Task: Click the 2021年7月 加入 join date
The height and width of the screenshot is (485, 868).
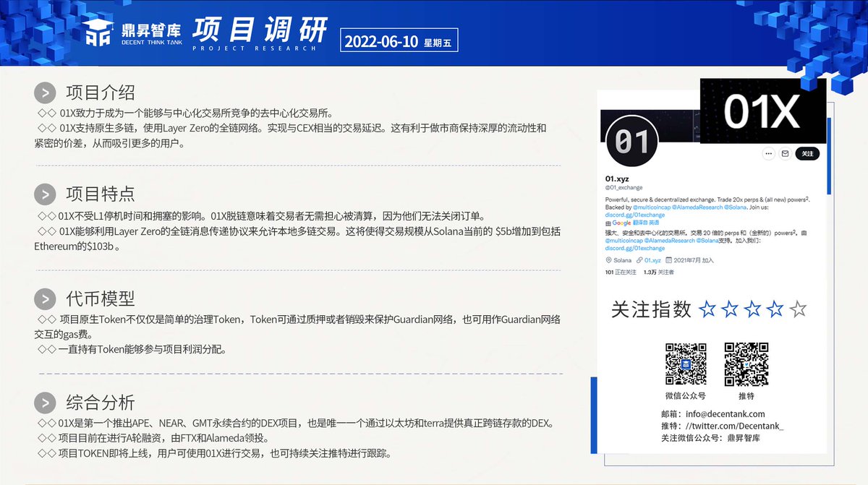Action: (694, 260)
